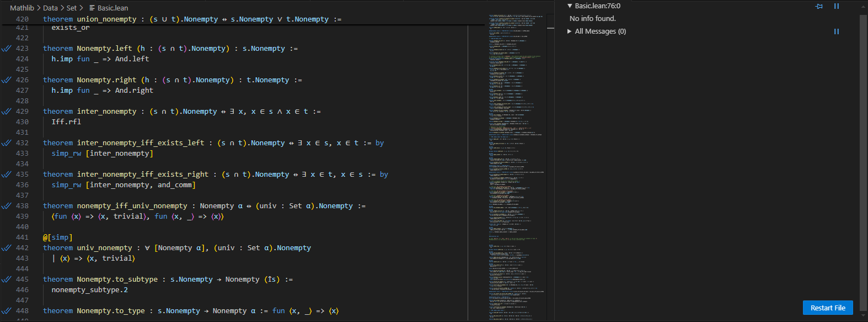Click double-checkmark gutter icon on line 423
Image resolution: width=868 pixels, height=322 pixels.
click(x=7, y=49)
